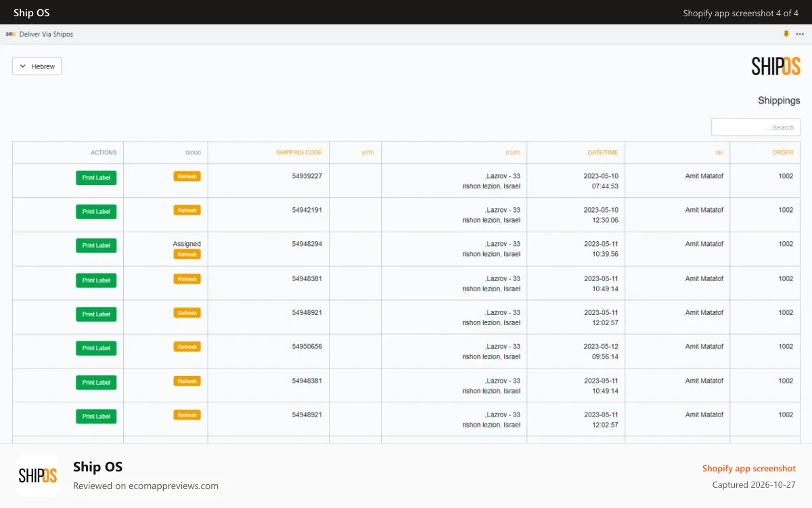Print label for shipping code 54939227
The height and width of the screenshot is (508, 812).
click(96, 177)
